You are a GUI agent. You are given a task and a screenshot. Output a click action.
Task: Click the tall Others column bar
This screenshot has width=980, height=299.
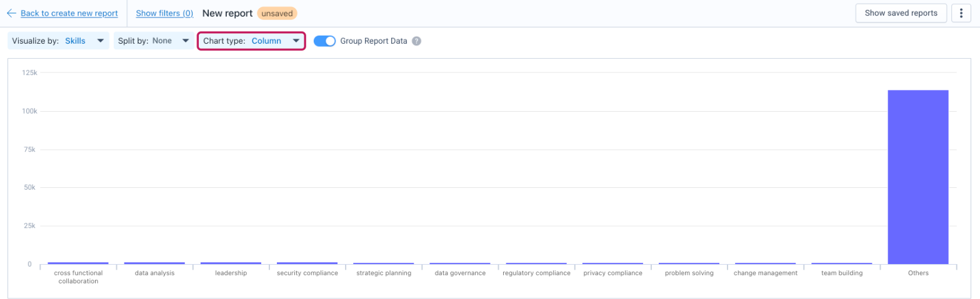[x=918, y=177]
